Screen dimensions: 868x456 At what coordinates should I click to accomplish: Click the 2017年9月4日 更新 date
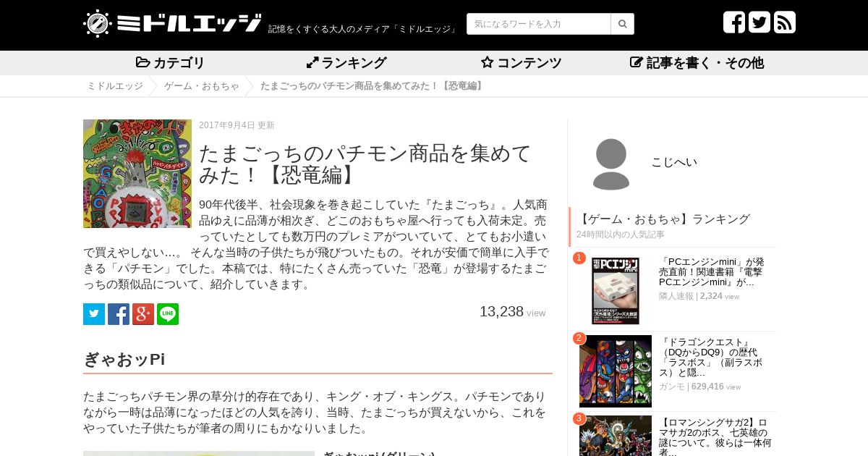click(237, 125)
